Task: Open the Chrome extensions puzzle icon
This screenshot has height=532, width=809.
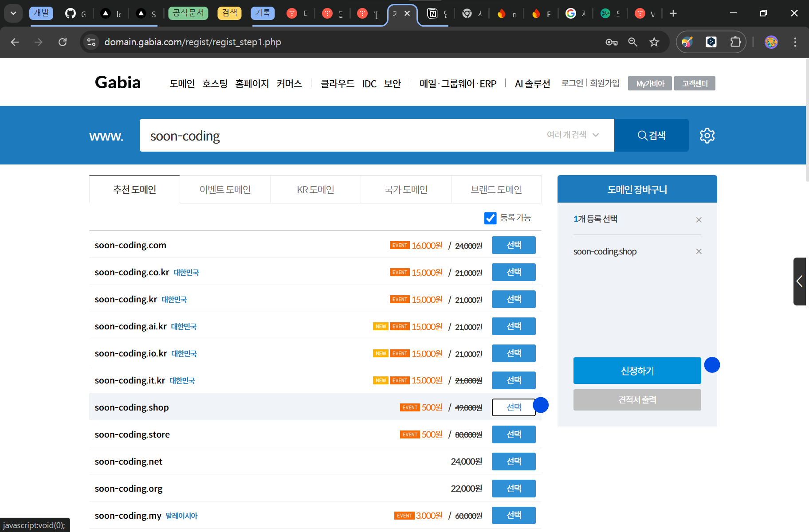Action: [735, 42]
